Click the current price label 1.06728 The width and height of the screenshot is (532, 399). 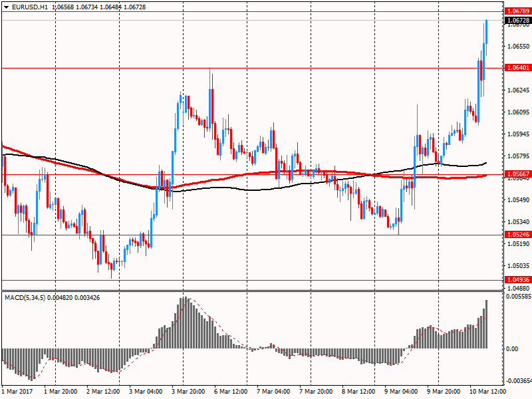coord(518,21)
